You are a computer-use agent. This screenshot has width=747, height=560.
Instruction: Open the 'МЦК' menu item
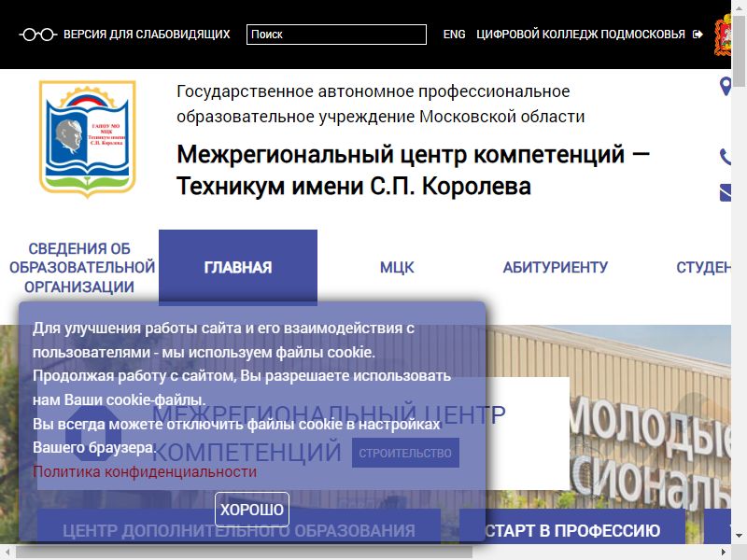click(397, 268)
